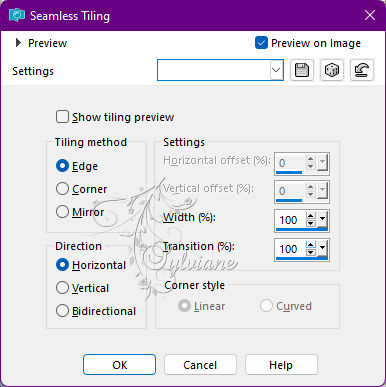Click the Save preset floppy disk icon

[x=302, y=70]
